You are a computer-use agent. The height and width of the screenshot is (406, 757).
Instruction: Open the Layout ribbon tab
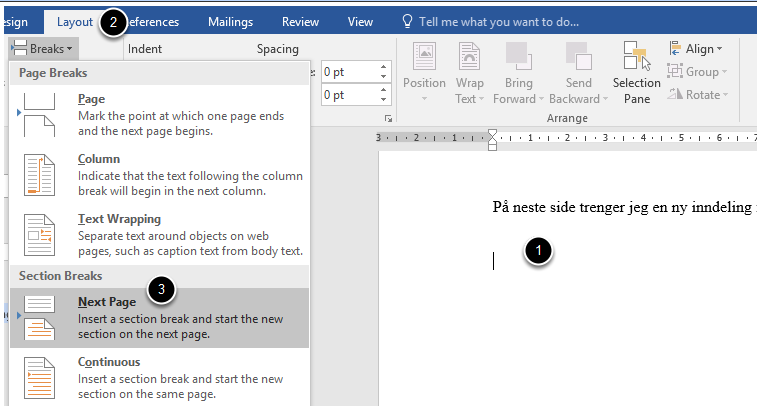tap(74, 22)
